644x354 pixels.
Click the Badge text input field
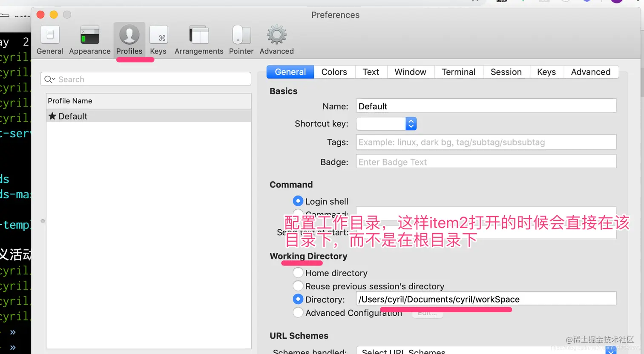[x=486, y=162]
